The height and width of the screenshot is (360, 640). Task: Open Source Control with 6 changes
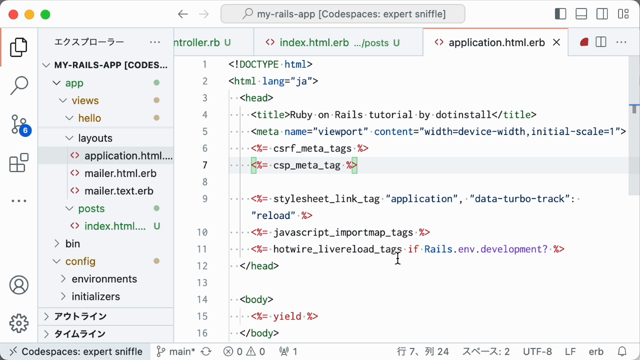20,124
